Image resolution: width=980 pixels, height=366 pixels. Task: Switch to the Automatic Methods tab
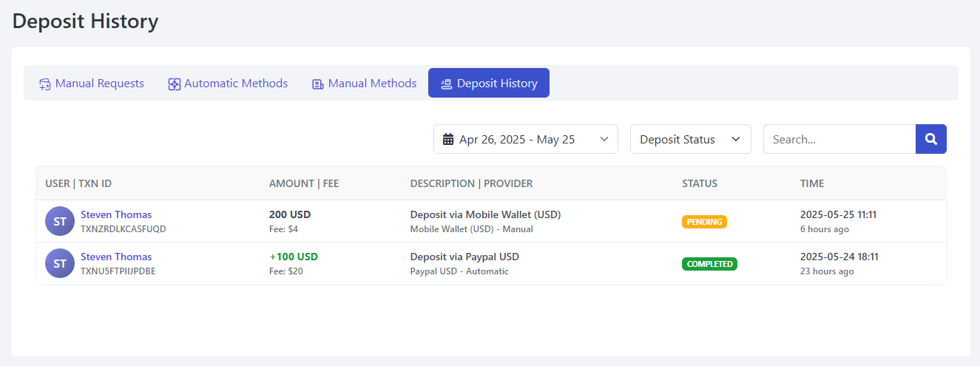coord(235,84)
